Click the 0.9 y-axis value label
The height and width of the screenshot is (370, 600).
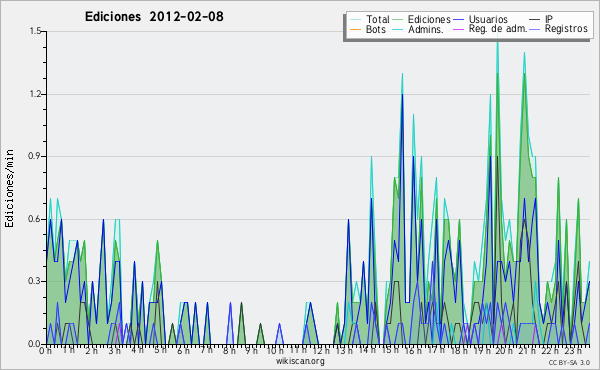pos(35,156)
